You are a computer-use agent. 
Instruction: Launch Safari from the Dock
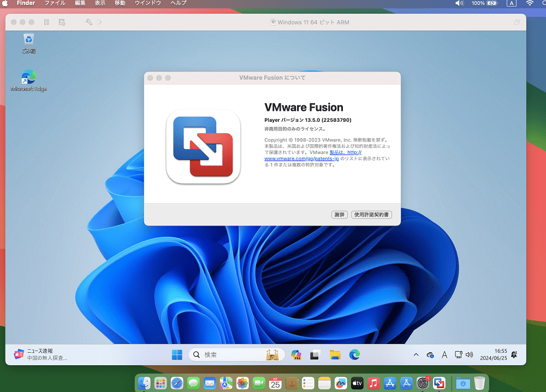pyautogui.click(x=177, y=384)
